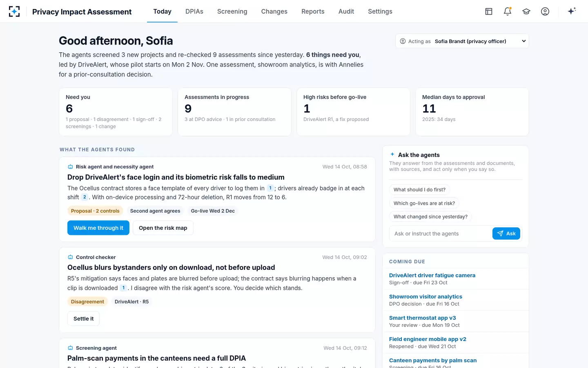This screenshot has width=588, height=368.
Task: Open the "Palm-scan payments in the canteens" finding title
Action: click(156, 358)
